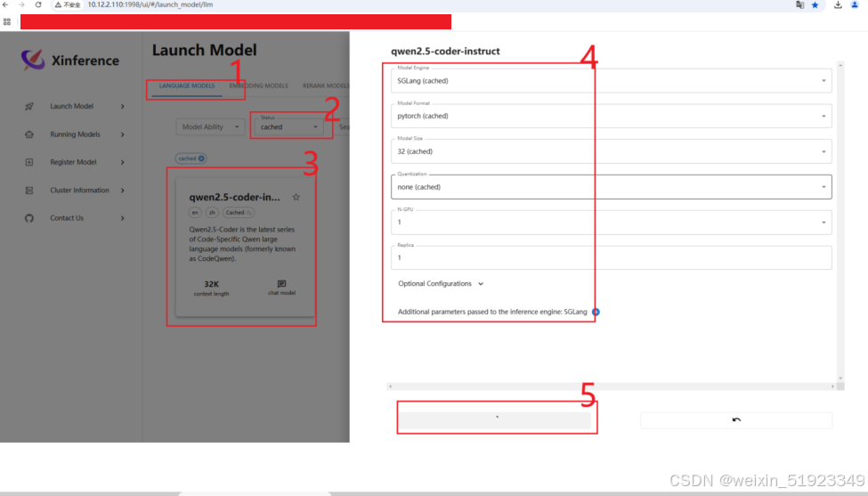Expand the Register Model sidebar chevron
Viewport: 868px width, 496px height.
(x=122, y=162)
